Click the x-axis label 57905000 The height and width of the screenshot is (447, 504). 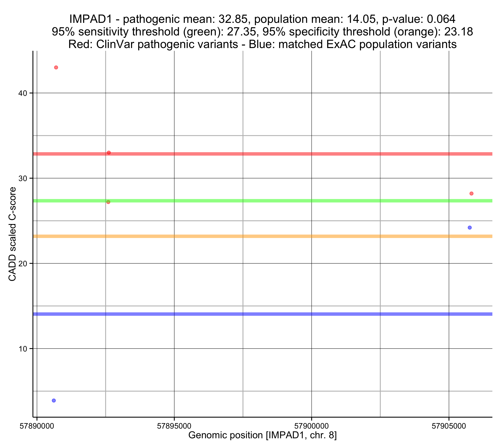[449, 426]
